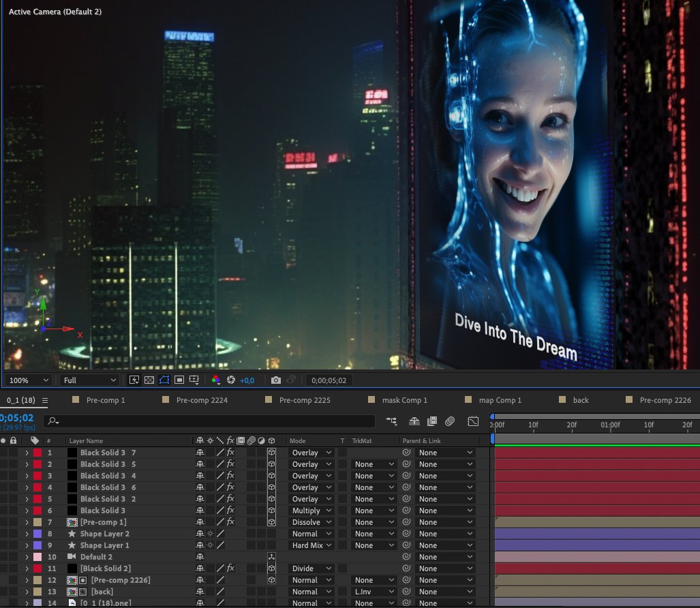Select the [back] layer row
Image resolution: width=700 pixels, height=608 pixels.
tap(102, 592)
